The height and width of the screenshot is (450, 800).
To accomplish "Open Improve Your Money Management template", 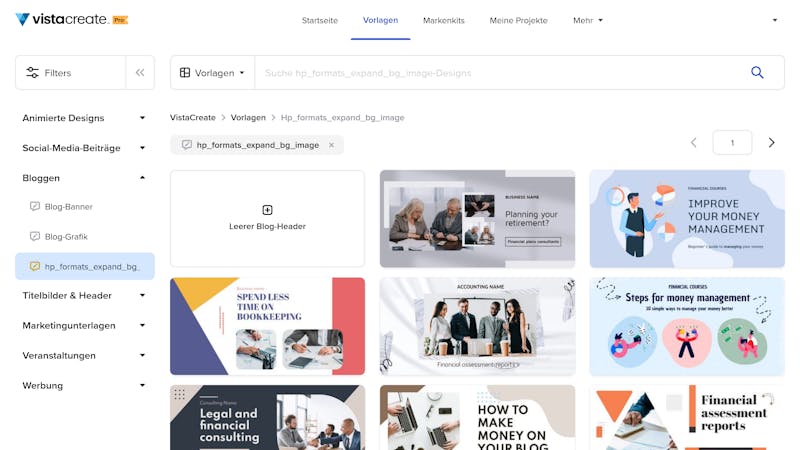I will 687,219.
